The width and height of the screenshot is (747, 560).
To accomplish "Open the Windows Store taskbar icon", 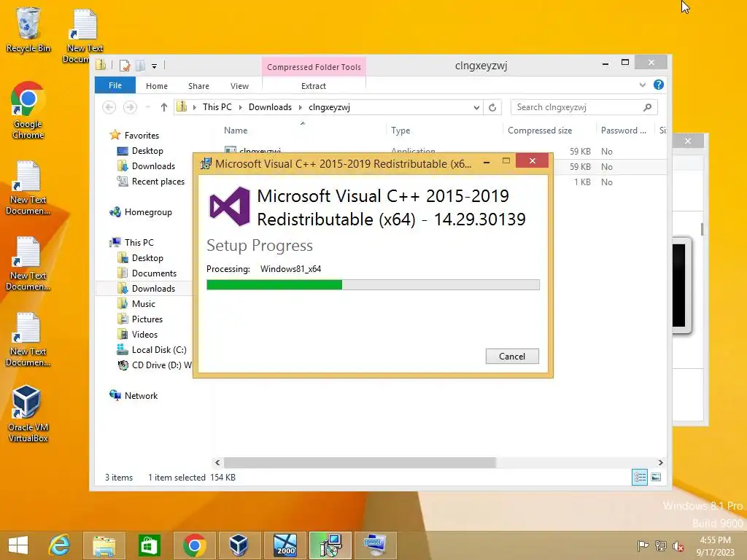I will [149, 545].
